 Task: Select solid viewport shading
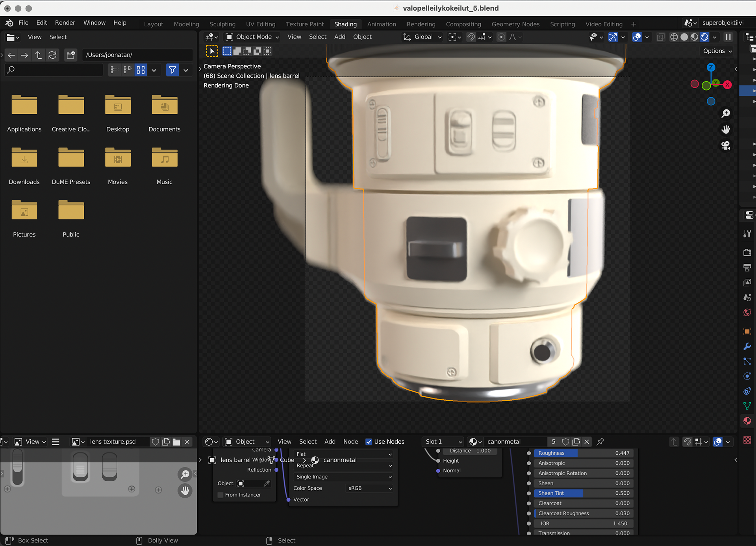pos(684,37)
